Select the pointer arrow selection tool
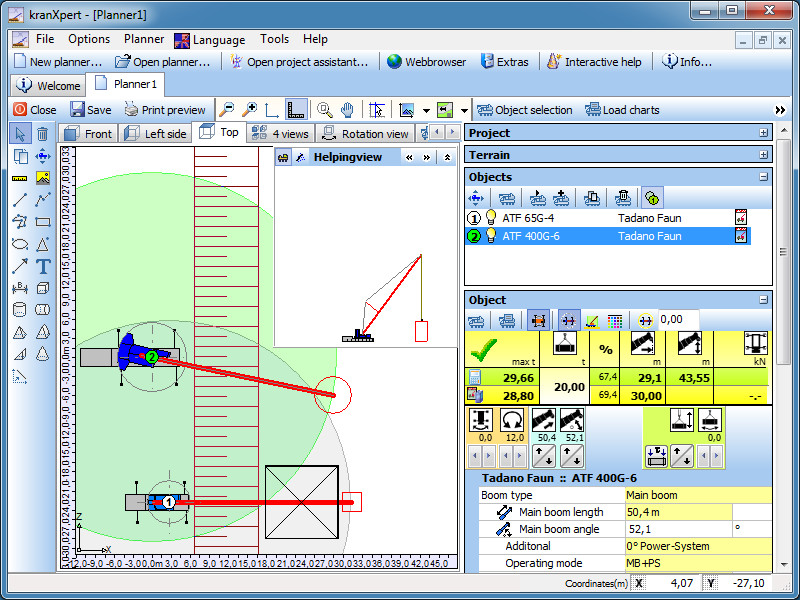 click(20, 134)
